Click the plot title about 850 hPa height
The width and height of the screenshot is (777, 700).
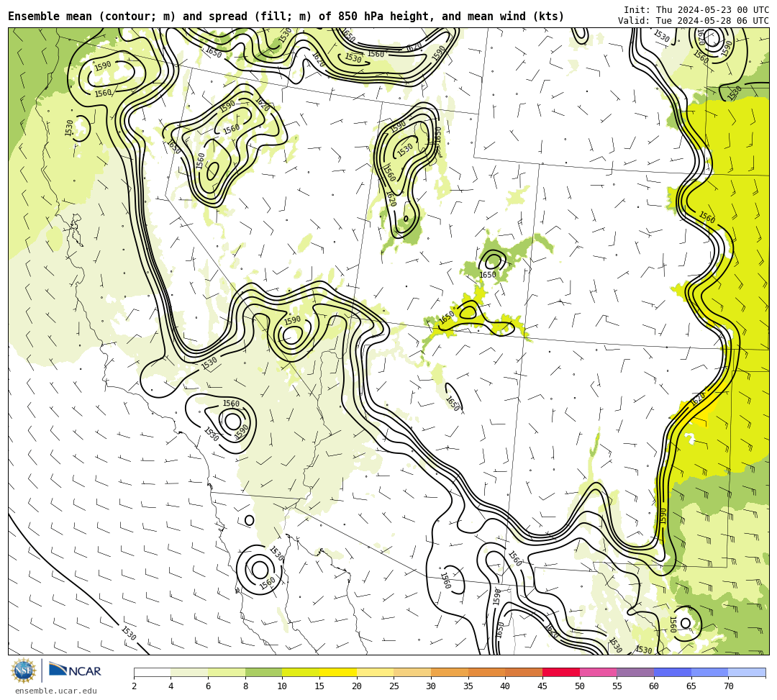click(x=286, y=17)
